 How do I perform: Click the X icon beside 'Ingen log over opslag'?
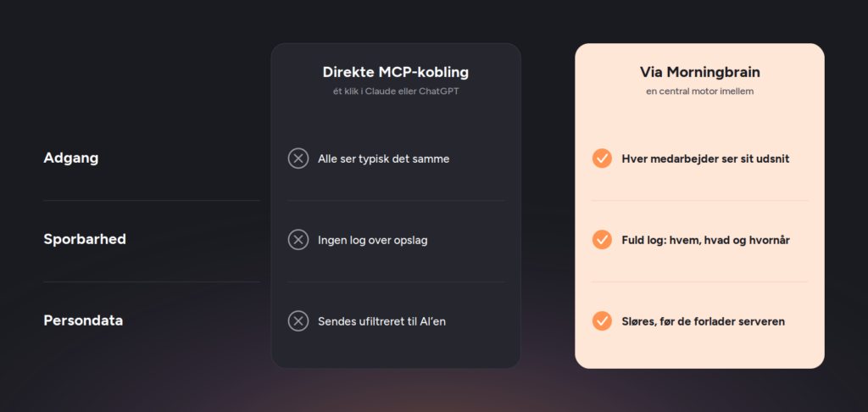[298, 240]
